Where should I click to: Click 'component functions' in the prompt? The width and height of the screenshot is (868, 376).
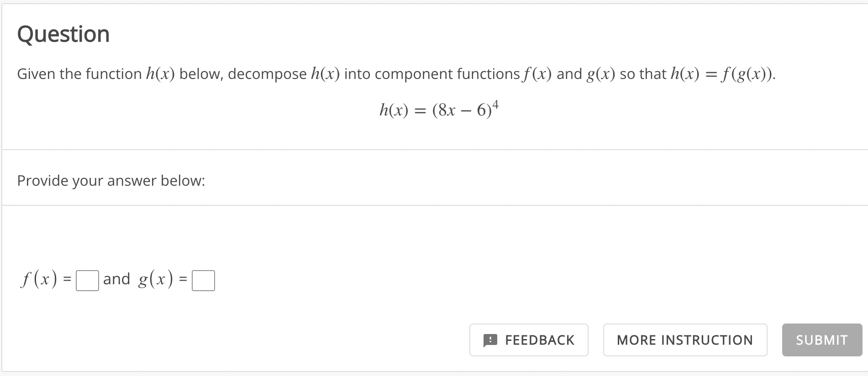pyautogui.click(x=447, y=74)
